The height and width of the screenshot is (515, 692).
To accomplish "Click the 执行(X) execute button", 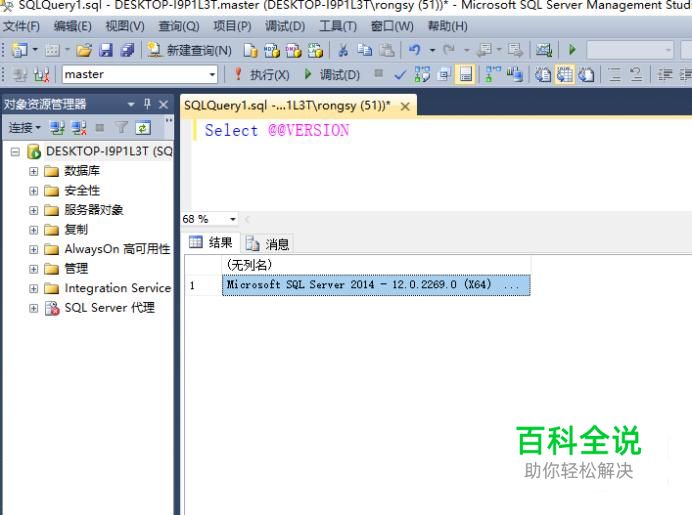I will pyautogui.click(x=261, y=75).
